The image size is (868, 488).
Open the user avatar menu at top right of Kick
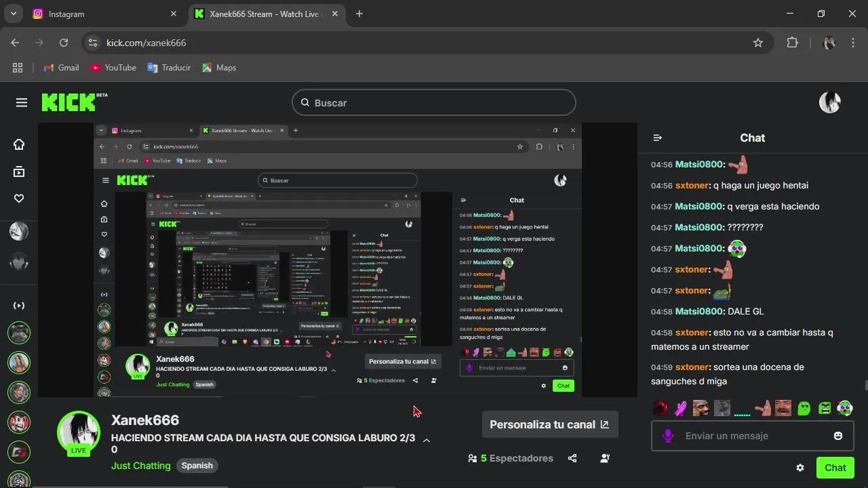(x=830, y=102)
